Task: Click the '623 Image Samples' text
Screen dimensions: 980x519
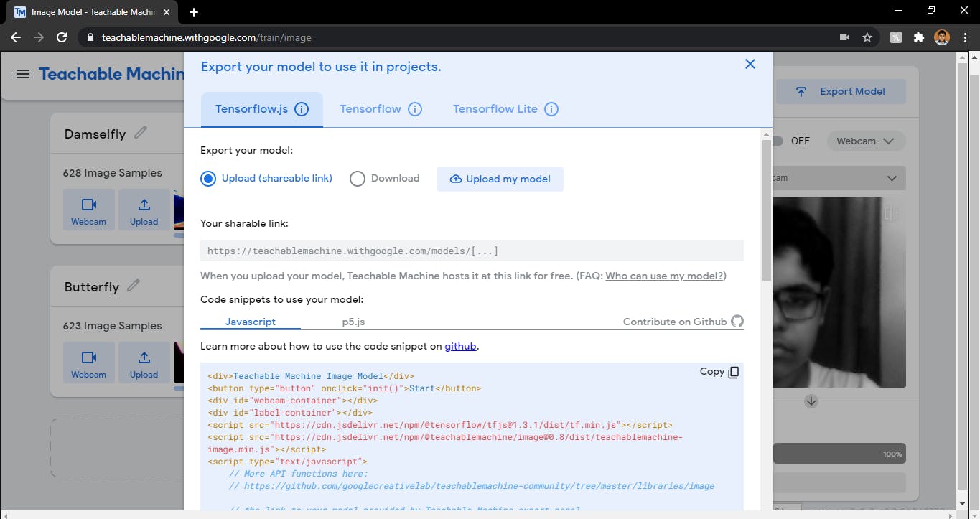Action: pyautogui.click(x=113, y=326)
